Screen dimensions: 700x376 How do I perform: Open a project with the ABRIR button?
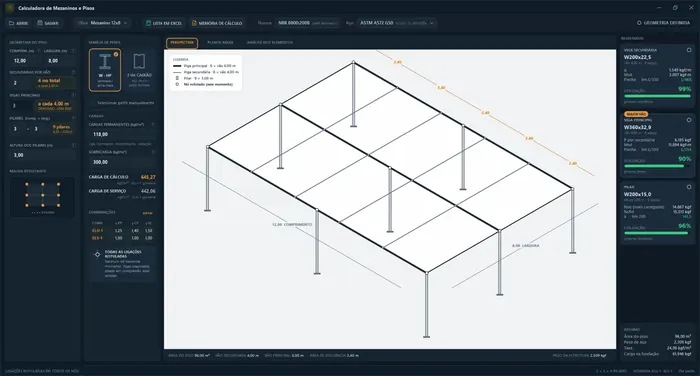pos(19,23)
